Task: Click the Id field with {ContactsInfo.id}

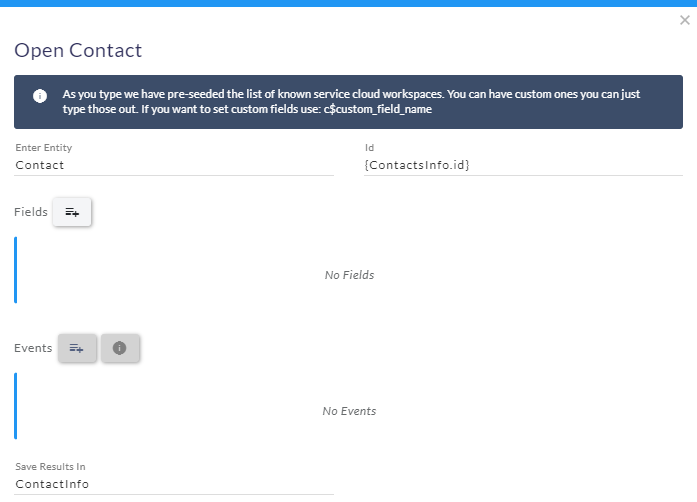Action: [523, 165]
